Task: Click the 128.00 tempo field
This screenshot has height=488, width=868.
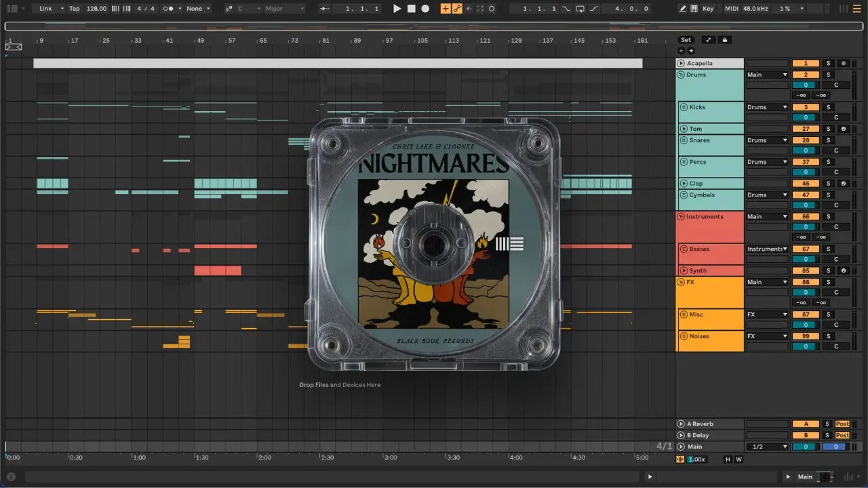Action: click(x=97, y=9)
